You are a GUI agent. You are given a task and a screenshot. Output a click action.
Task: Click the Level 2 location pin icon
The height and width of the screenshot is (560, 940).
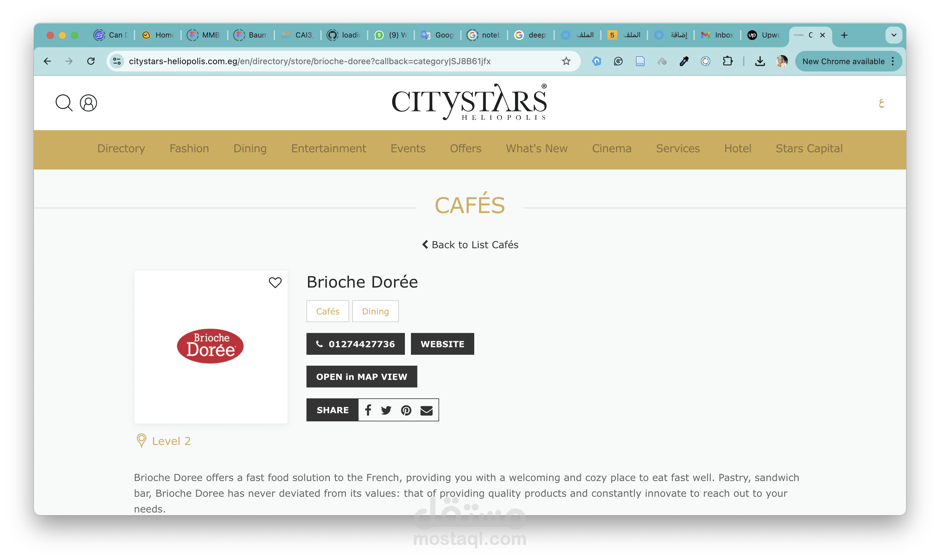point(141,440)
